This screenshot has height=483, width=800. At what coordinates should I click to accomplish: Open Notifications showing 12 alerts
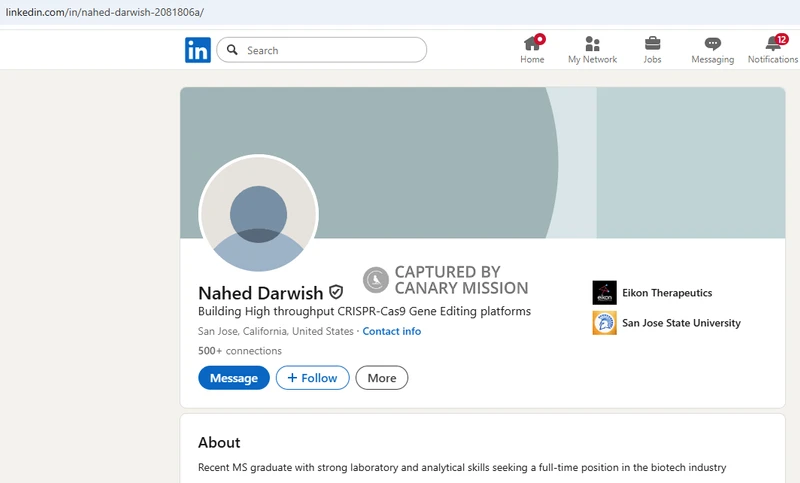(x=773, y=49)
